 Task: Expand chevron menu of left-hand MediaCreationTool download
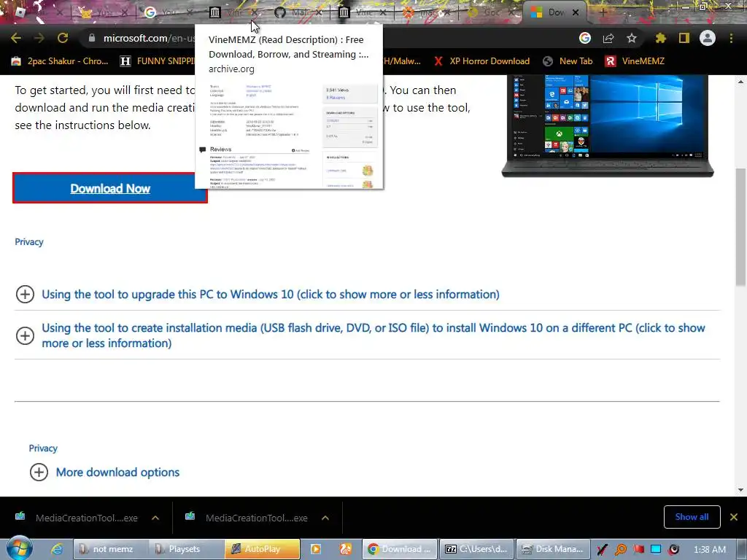155,518
